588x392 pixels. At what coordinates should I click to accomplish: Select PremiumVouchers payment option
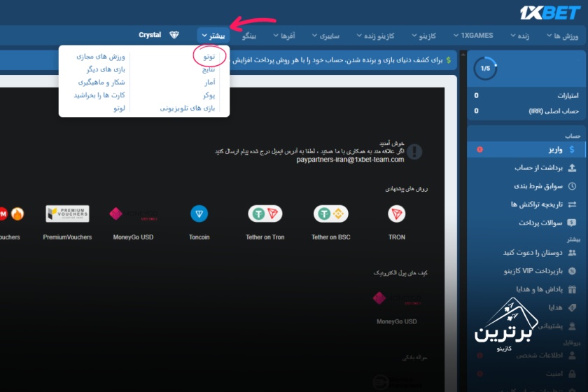[67, 213]
